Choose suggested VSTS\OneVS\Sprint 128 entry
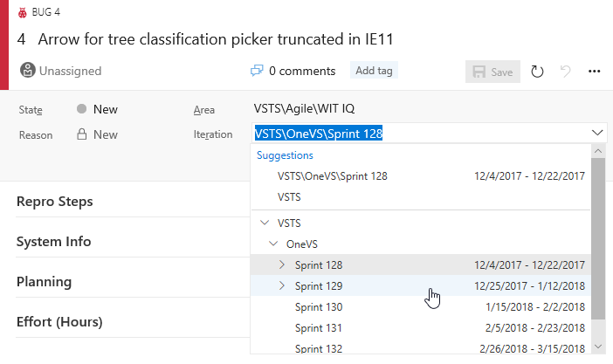613x364 pixels. (x=421, y=176)
